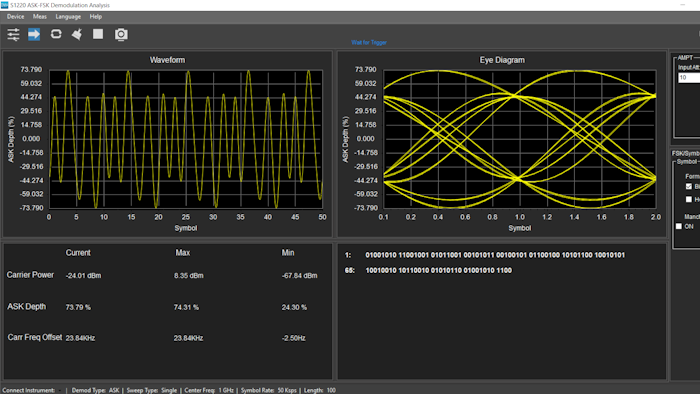Click Connect Instrument in status bar
700x394 pixels.
point(29,390)
